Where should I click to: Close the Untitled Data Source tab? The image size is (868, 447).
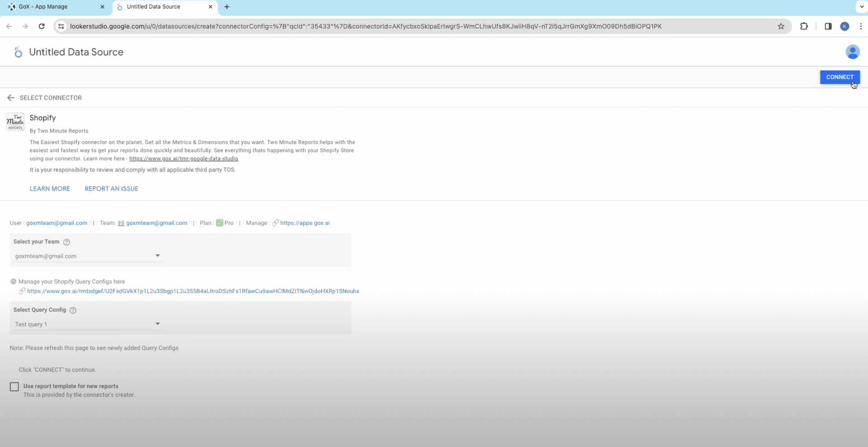coord(210,7)
